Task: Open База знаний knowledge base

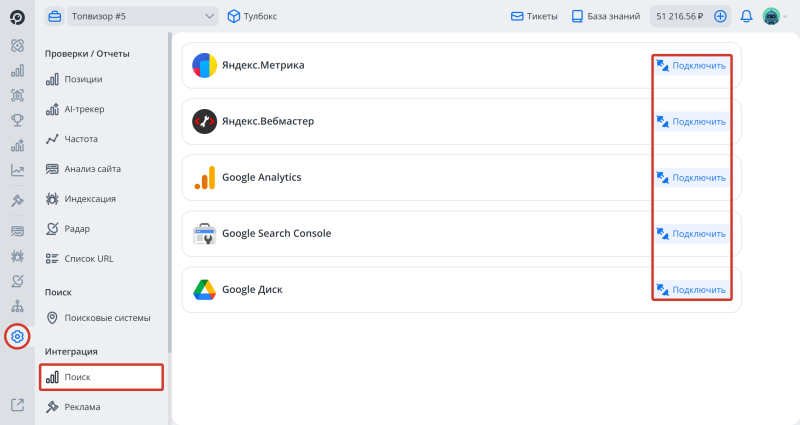Action: pyautogui.click(x=606, y=16)
